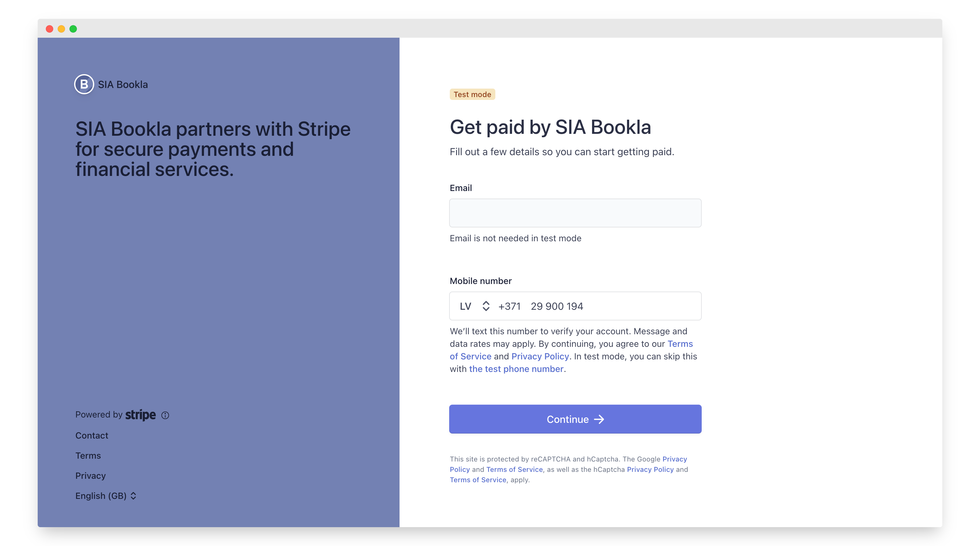980x546 pixels.
Task: Click the green maximize window button
Action: click(x=73, y=29)
